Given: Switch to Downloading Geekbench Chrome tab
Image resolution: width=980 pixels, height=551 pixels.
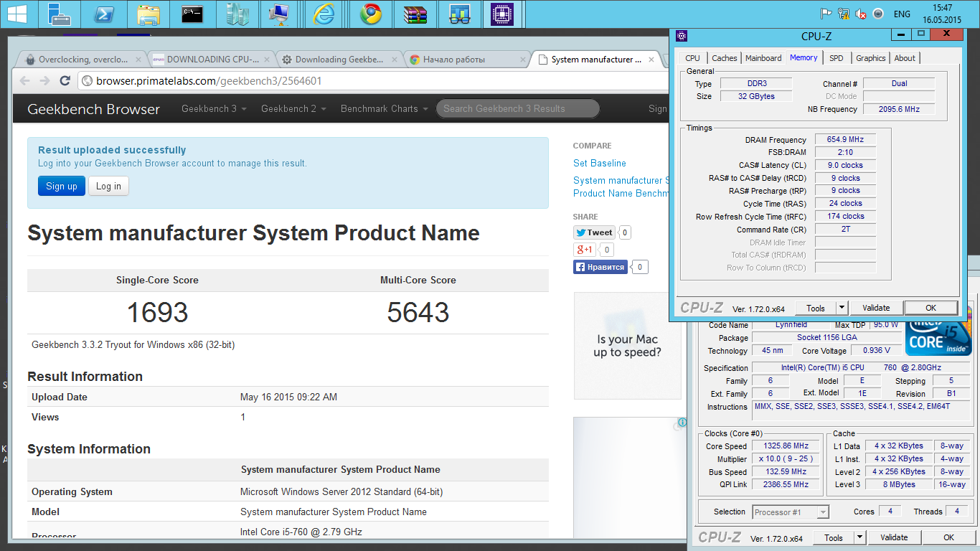Looking at the screenshot, I should click(x=337, y=60).
